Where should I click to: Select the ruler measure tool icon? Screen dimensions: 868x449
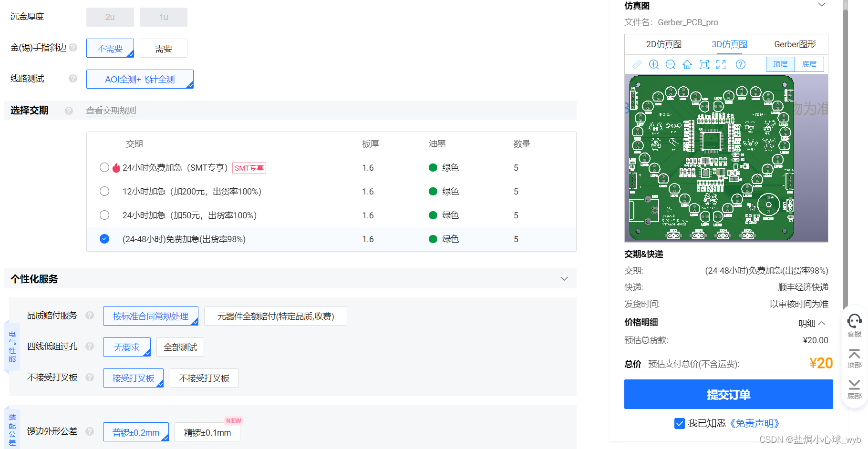click(x=637, y=64)
